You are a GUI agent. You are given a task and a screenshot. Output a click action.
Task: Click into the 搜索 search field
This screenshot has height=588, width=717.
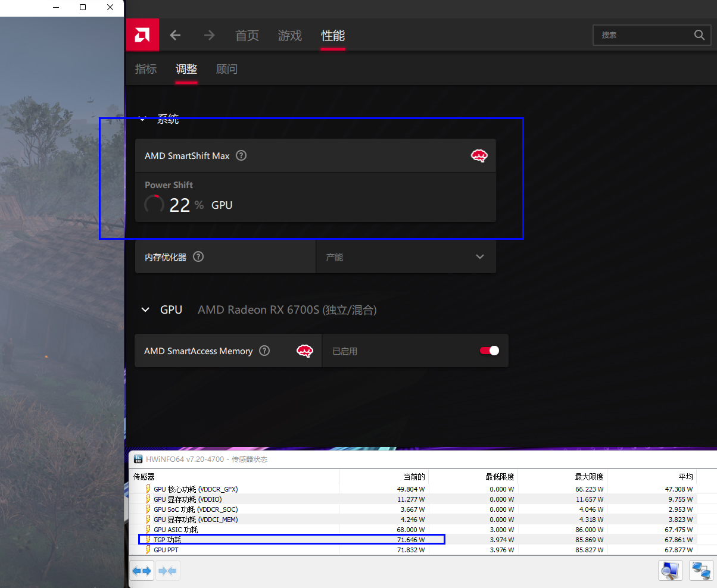tap(643, 35)
